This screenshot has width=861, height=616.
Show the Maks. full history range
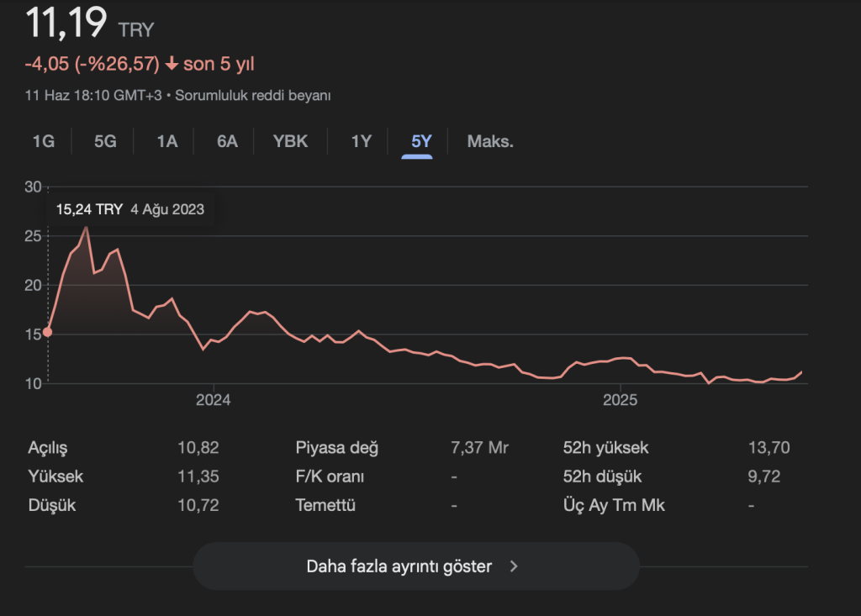point(490,141)
